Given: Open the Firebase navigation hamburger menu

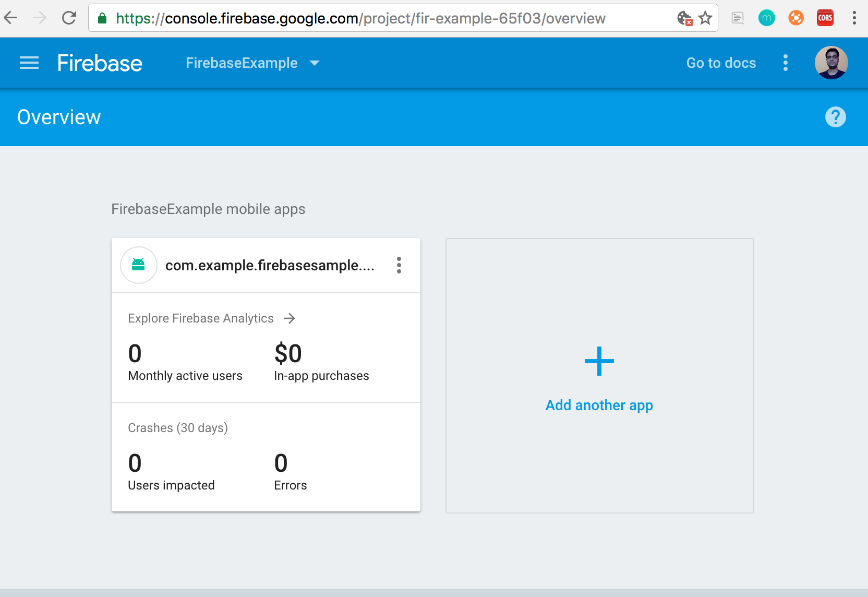Looking at the screenshot, I should point(29,63).
